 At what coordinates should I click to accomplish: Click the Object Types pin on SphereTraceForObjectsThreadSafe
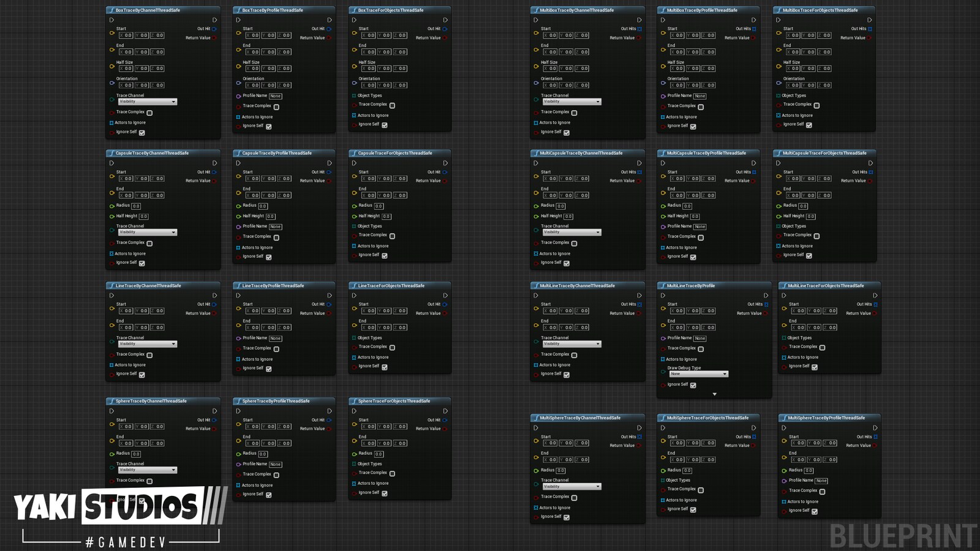coord(353,463)
